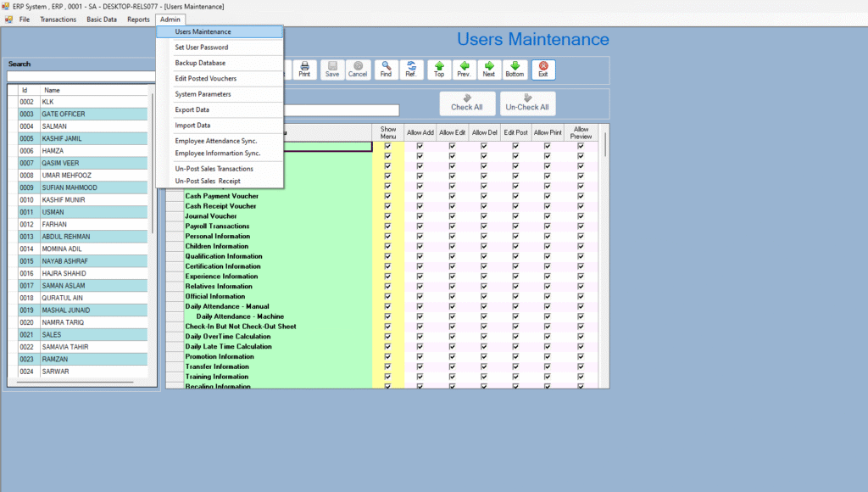Screen dimensions: 868x492
Task: Uncheck Allow Add for Payroll Transactions
Action: [420, 226]
